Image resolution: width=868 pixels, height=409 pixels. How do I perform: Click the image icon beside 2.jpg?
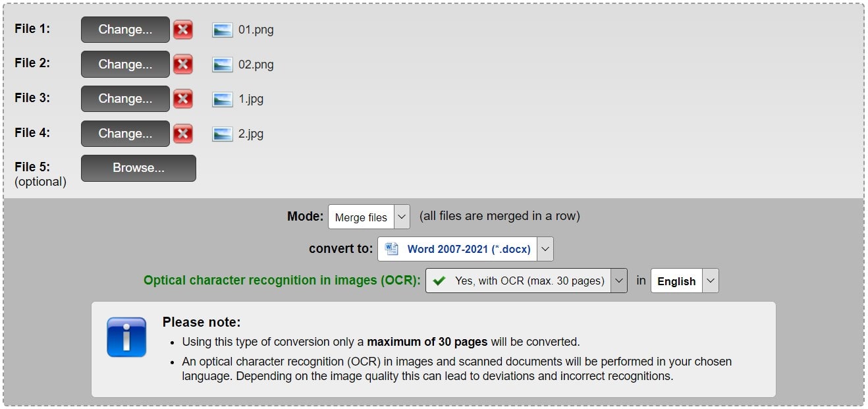223,134
